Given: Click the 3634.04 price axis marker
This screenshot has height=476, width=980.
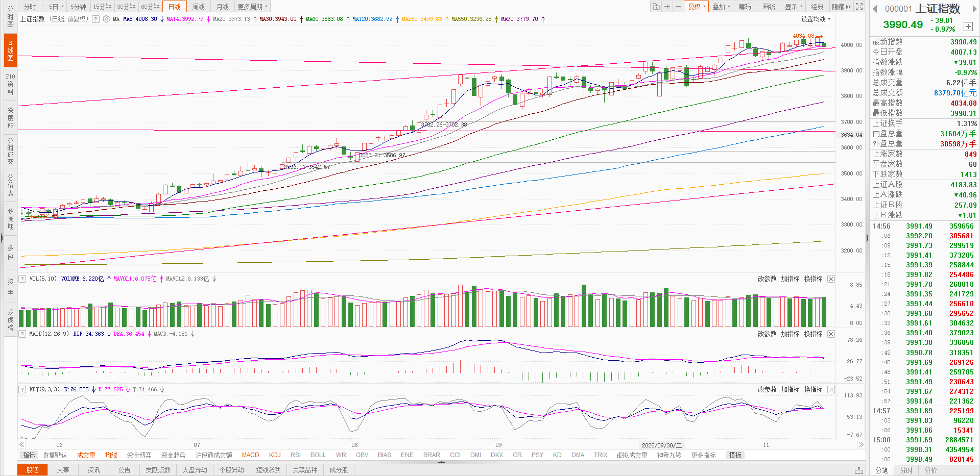Looking at the screenshot, I should (851, 135).
